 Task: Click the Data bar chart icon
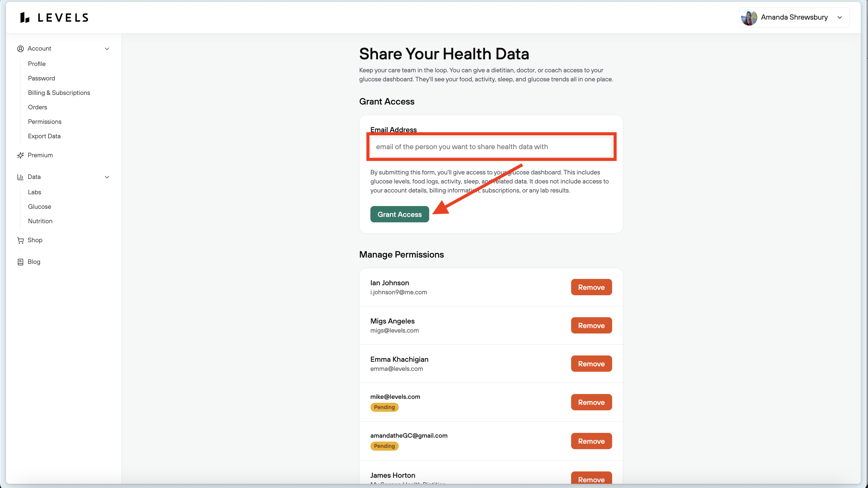[20, 177]
